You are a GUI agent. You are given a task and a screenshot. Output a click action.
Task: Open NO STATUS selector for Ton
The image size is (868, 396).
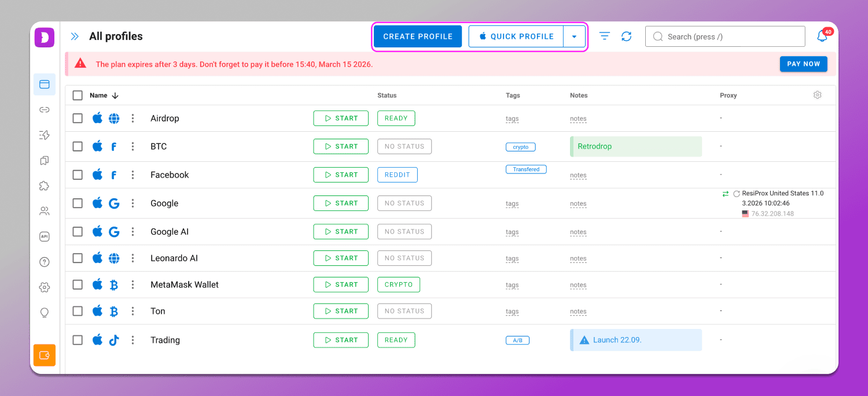point(404,312)
